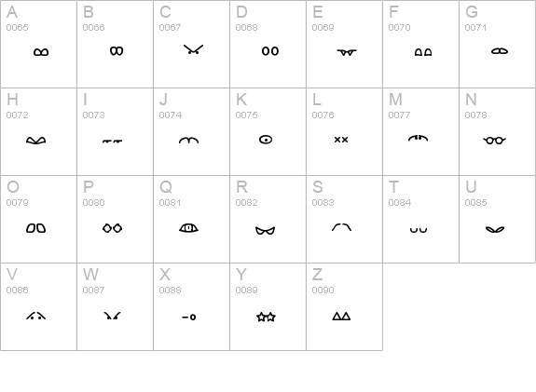Viewport: 536px width, 392px height.
Task: Select the triangle eyes glyph for Z
Action: point(341,317)
